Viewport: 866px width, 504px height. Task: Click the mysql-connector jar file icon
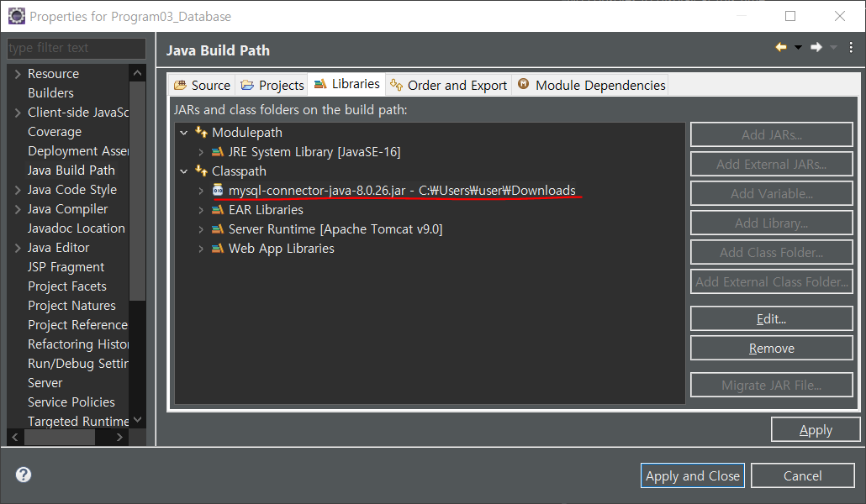pos(218,191)
